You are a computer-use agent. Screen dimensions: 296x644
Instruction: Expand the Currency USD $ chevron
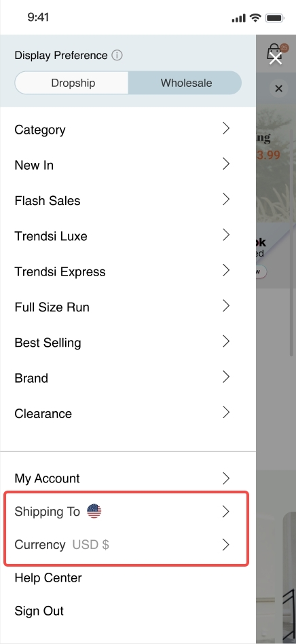225,545
